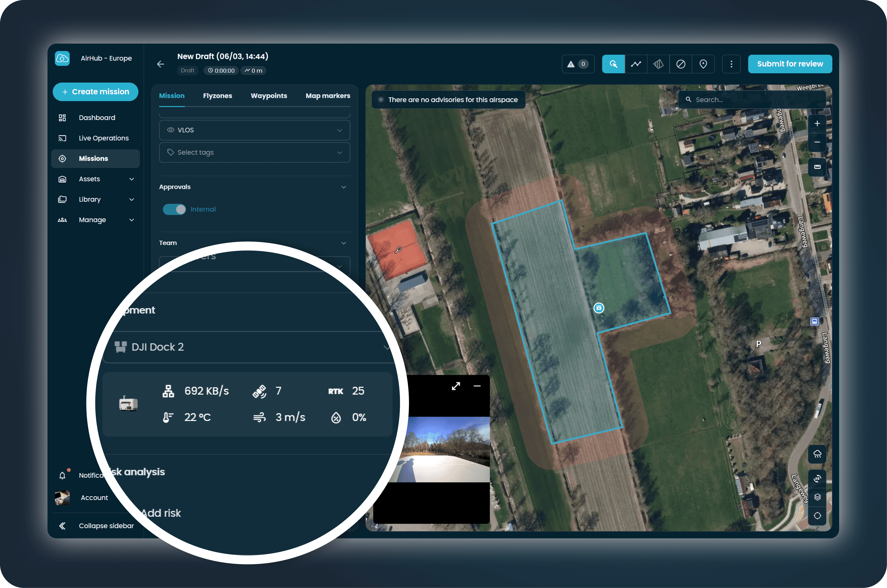Click the collapse sidebar double-arrow icon
This screenshot has width=887, height=588.
(x=62, y=526)
